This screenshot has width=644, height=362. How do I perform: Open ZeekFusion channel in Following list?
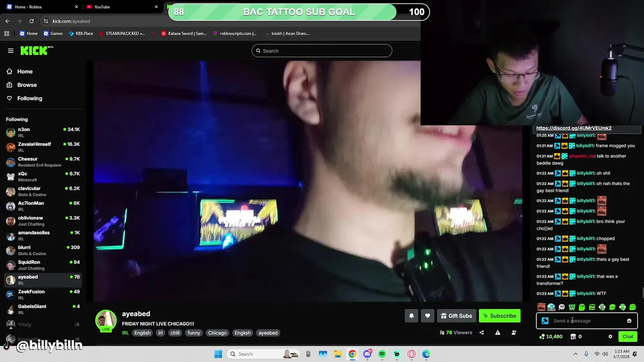pos(43,294)
